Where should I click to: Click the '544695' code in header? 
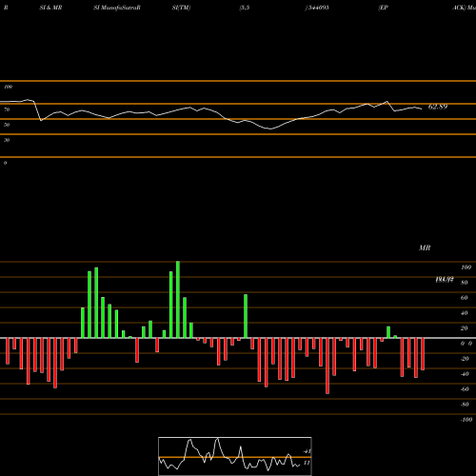point(319,8)
